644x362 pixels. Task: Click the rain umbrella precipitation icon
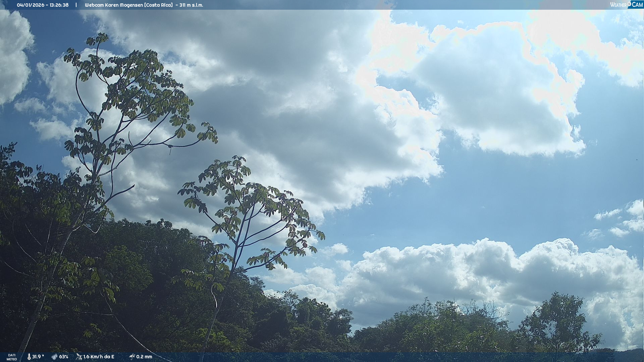tap(132, 357)
